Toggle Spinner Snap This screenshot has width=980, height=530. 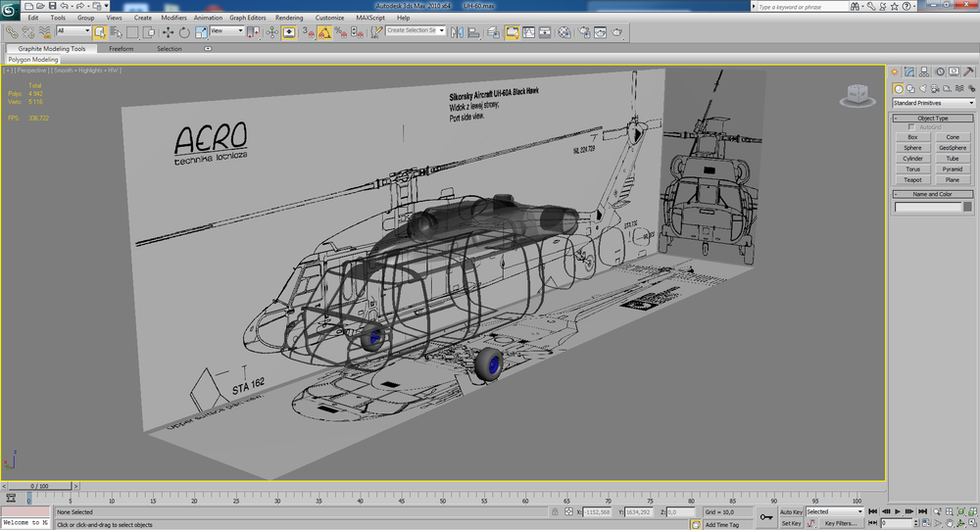pos(357,32)
